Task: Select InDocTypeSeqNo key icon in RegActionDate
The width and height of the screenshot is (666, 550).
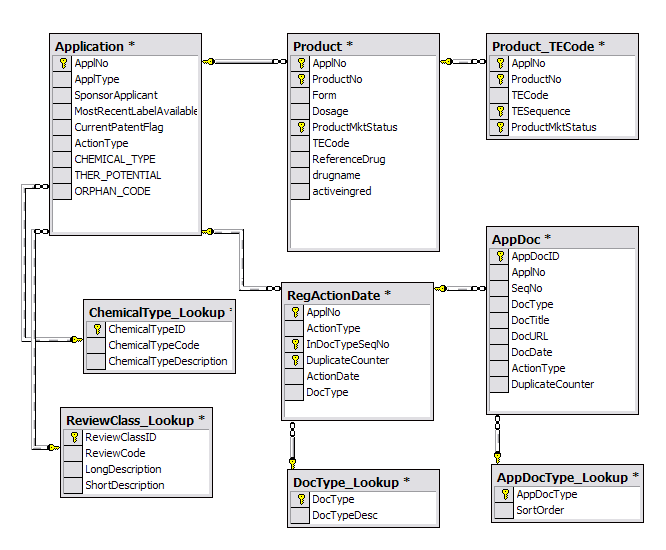Action: pyautogui.click(x=294, y=344)
